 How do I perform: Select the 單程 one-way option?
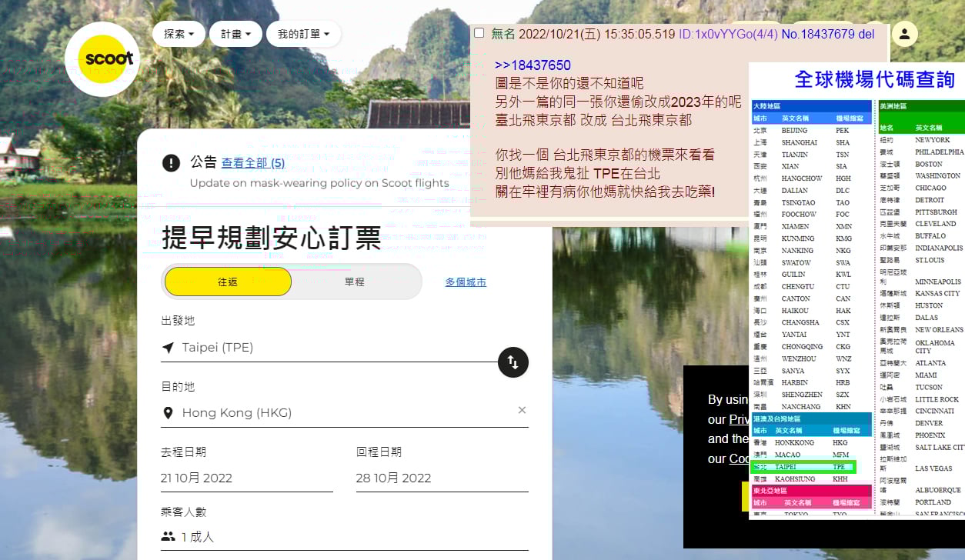355,282
